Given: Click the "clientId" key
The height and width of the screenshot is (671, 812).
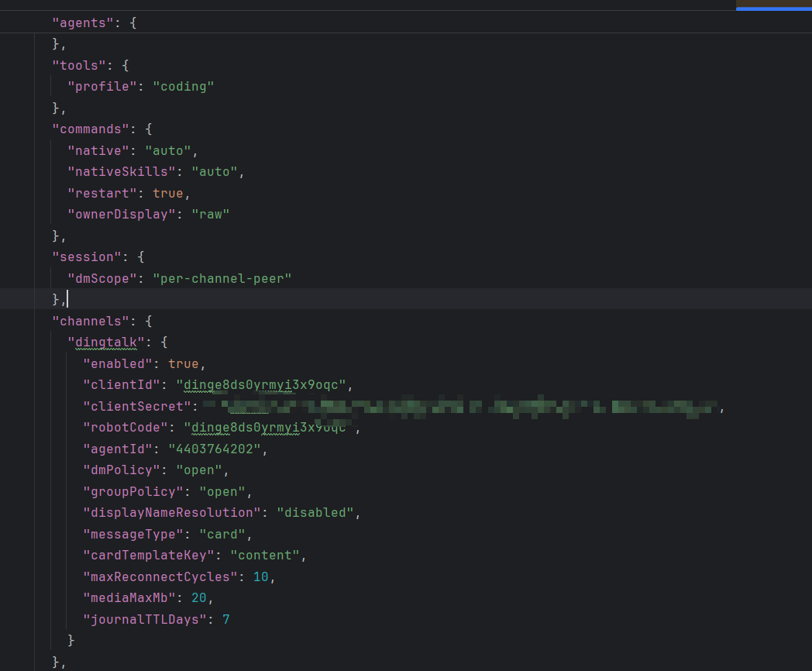Looking at the screenshot, I should click(x=122, y=385).
